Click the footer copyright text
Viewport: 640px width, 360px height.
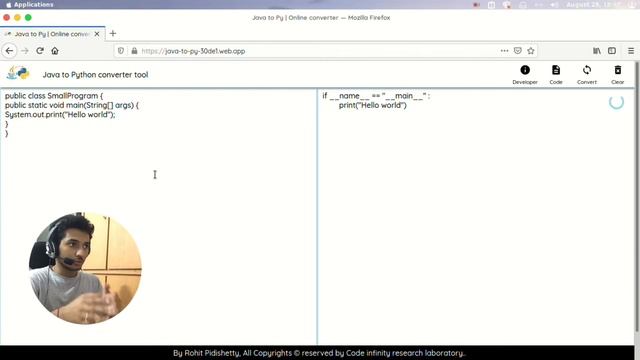(319, 353)
